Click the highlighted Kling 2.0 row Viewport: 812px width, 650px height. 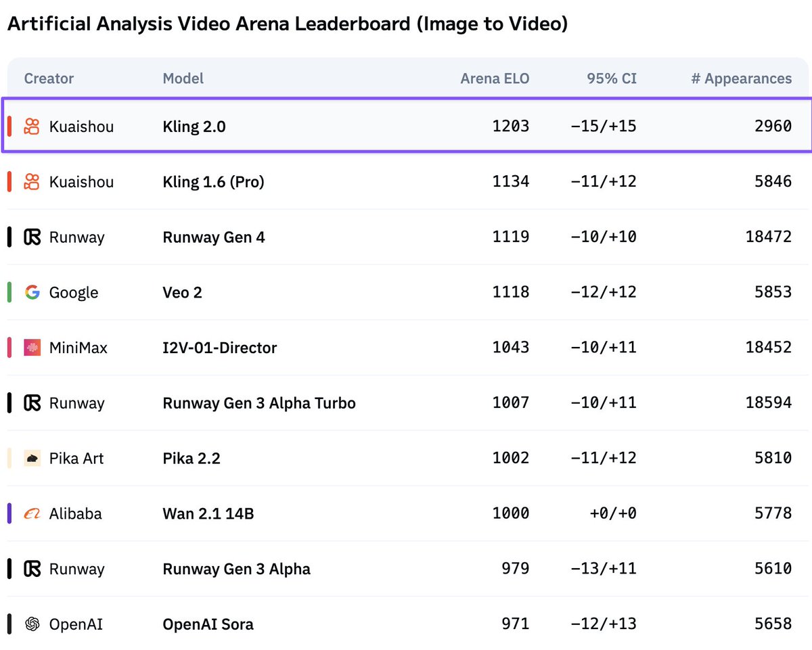[x=406, y=126]
